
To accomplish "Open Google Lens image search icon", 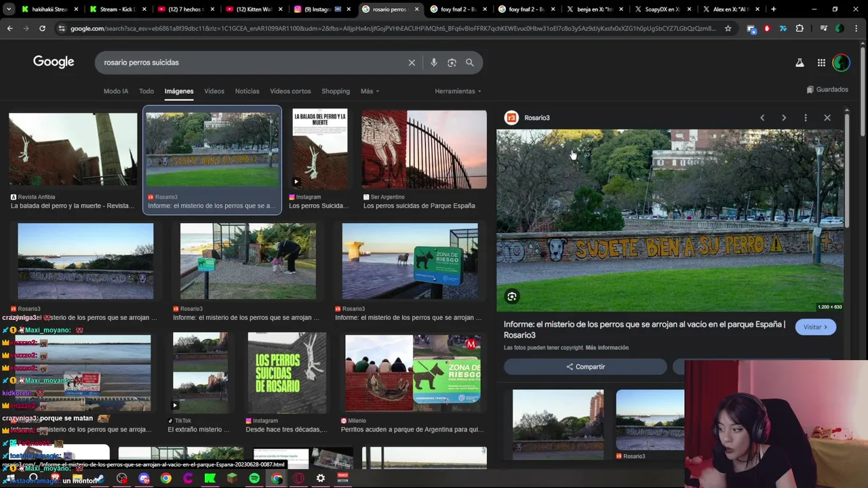I will [x=452, y=62].
